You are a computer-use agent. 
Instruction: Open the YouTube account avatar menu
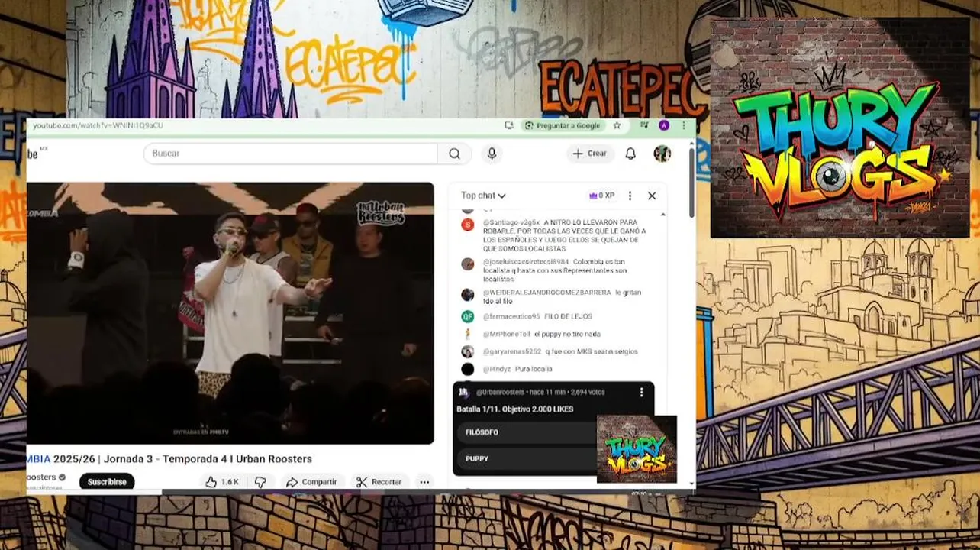[x=662, y=154]
